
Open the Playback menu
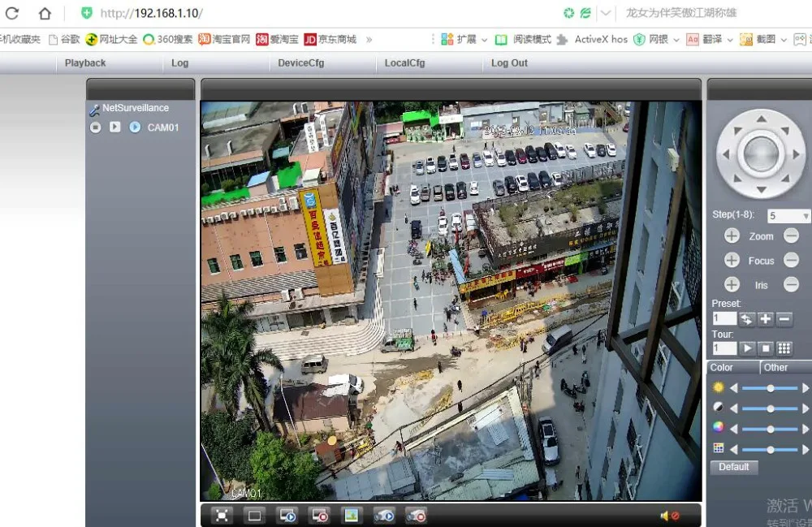click(85, 63)
